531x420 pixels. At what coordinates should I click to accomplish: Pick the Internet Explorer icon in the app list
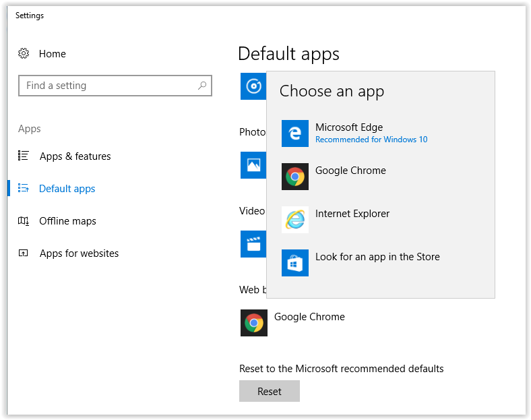(x=295, y=220)
